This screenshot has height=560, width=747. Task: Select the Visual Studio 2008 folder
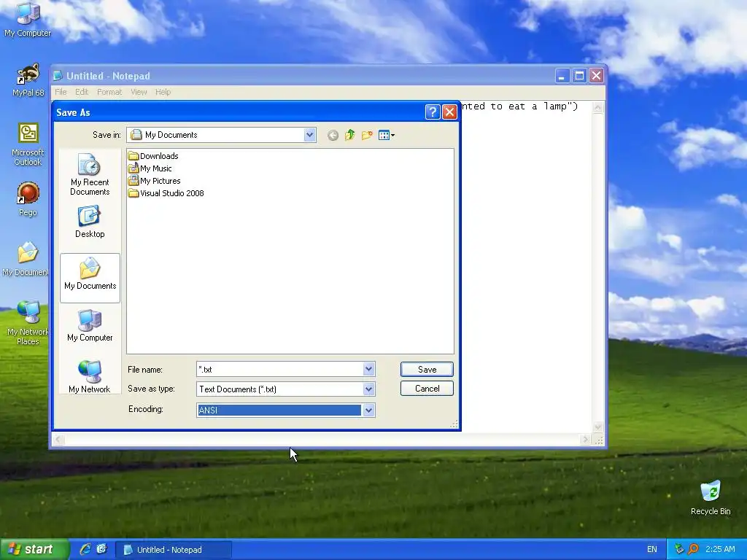coord(166,192)
